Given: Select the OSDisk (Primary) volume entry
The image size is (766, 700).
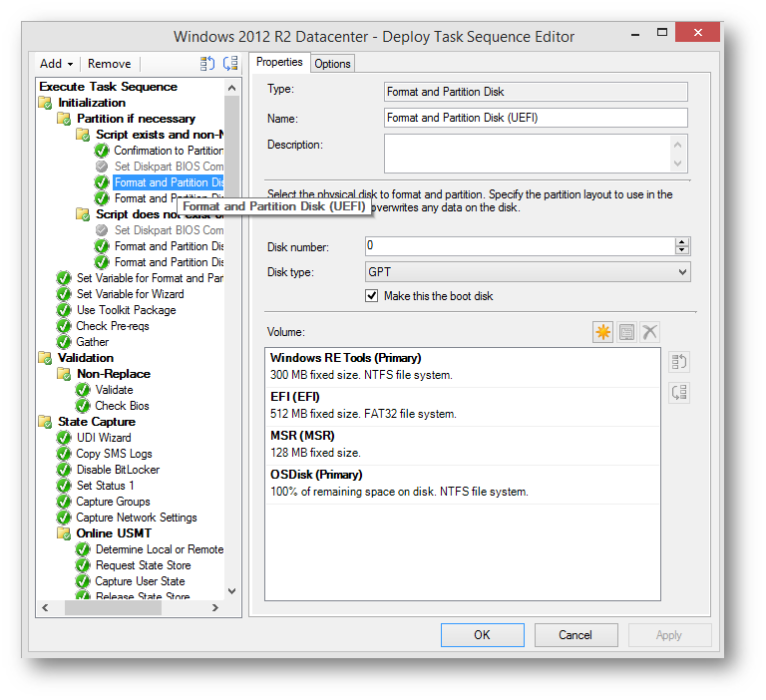Looking at the screenshot, I should [x=462, y=484].
